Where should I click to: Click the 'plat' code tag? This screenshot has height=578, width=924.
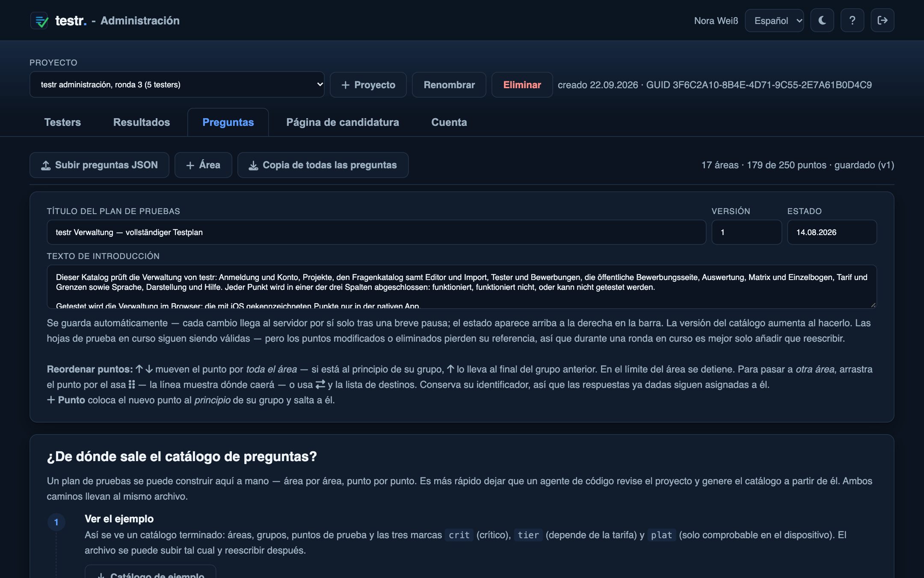(662, 535)
